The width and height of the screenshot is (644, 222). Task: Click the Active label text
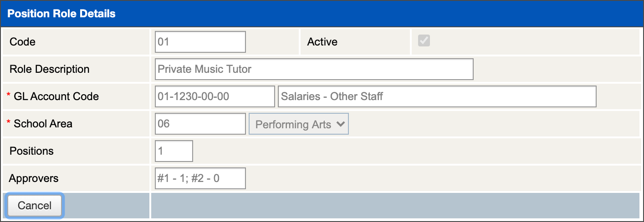322,42
